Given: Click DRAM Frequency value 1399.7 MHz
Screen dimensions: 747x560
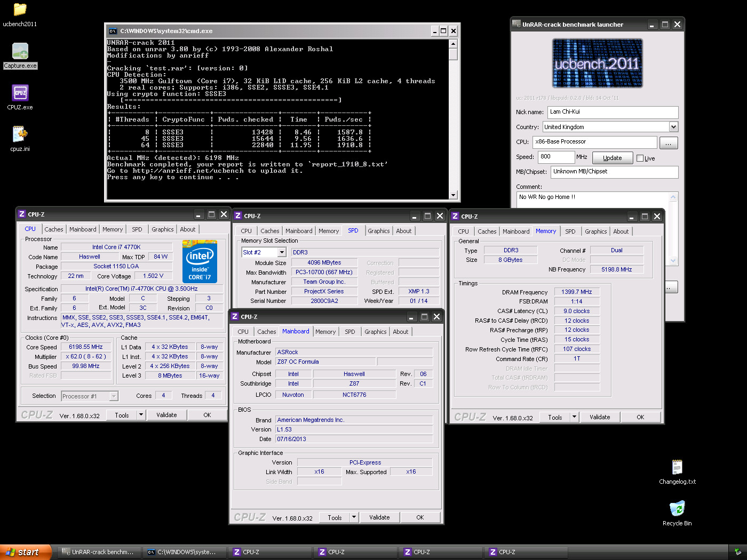Looking at the screenshot, I should [577, 292].
